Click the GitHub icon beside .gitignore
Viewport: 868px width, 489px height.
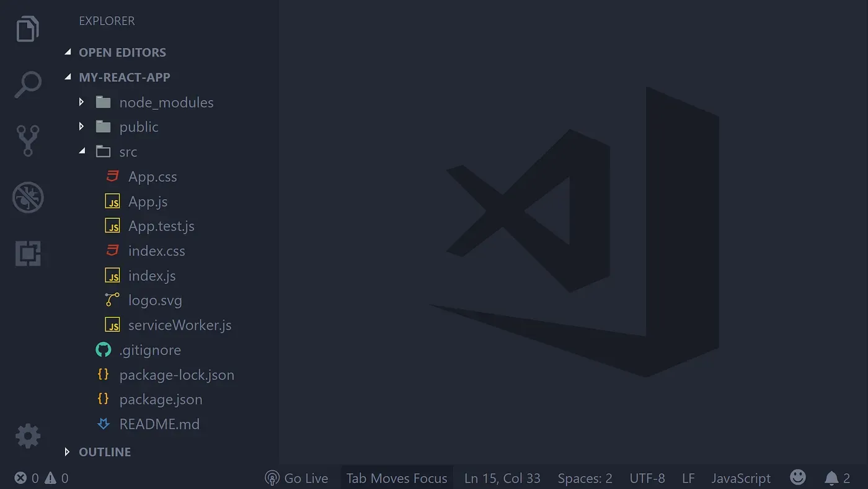pos(104,350)
